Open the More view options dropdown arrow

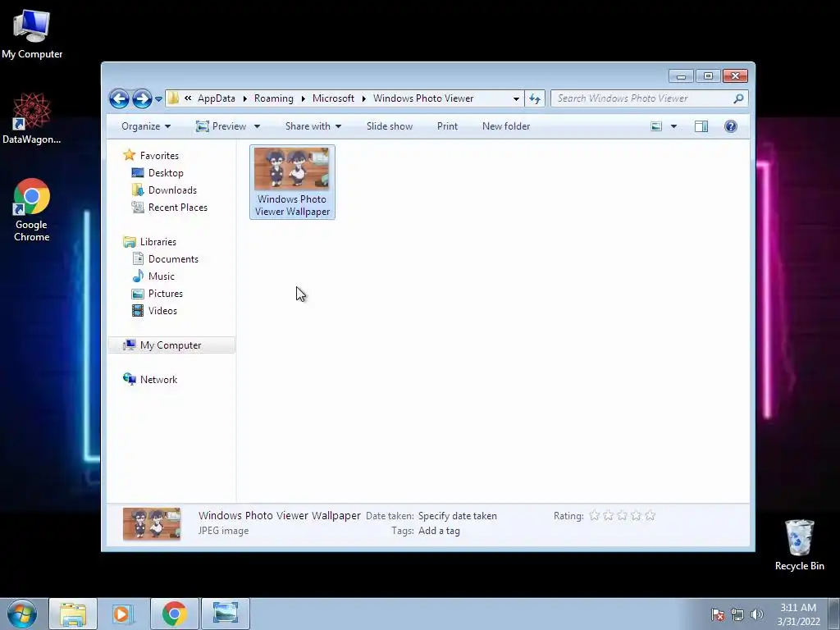pos(674,126)
